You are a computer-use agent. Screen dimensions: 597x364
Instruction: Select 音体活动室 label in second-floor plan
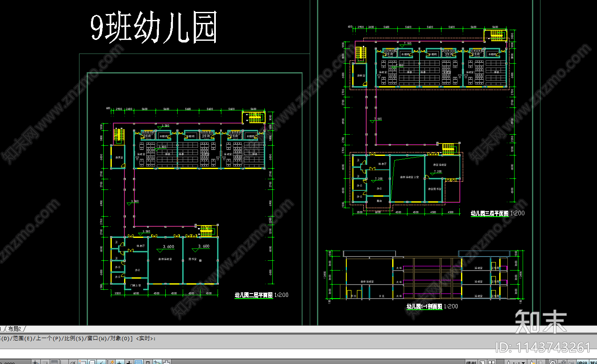click(x=165, y=259)
